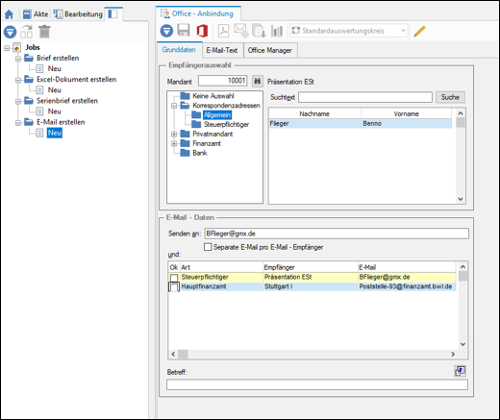Collapse the Brief erstellen folder
Screen dimensions: 500x420
point(18,59)
